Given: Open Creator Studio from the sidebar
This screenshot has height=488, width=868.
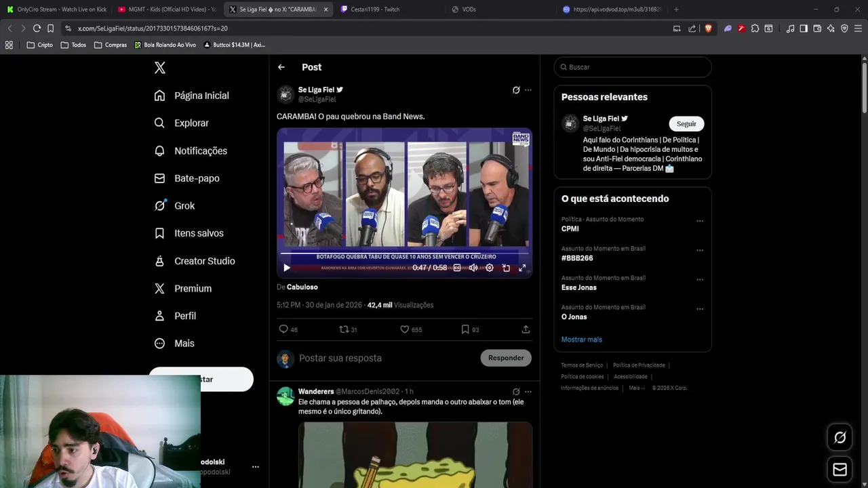Looking at the screenshot, I should [195, 261].
